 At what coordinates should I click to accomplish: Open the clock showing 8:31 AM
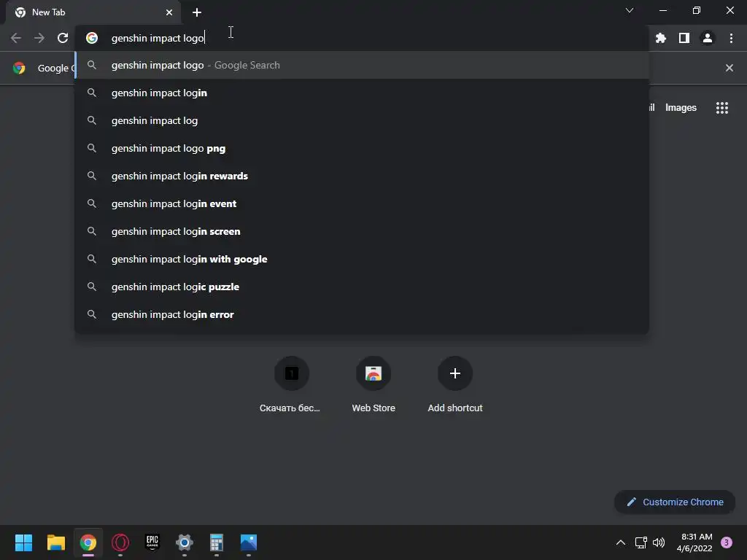coord(694,542)
